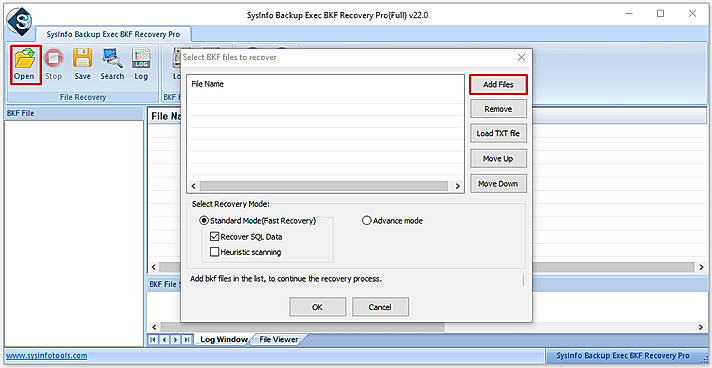Click the log pane scrollbar left arrow
Image resolution: width=712 pixels, height=368 pixels.
pyautogui.click(x=153, y=327)
